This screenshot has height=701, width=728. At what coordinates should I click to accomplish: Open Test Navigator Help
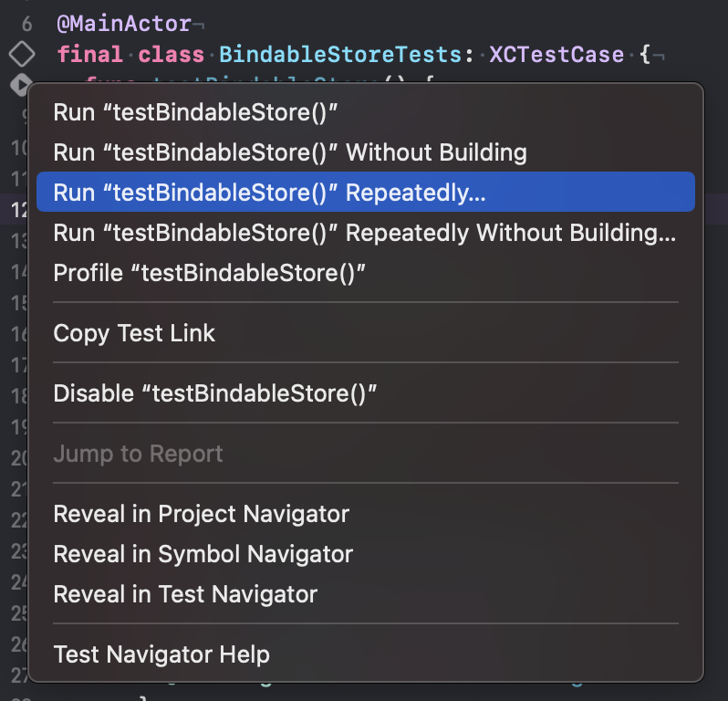click(161, 654)
